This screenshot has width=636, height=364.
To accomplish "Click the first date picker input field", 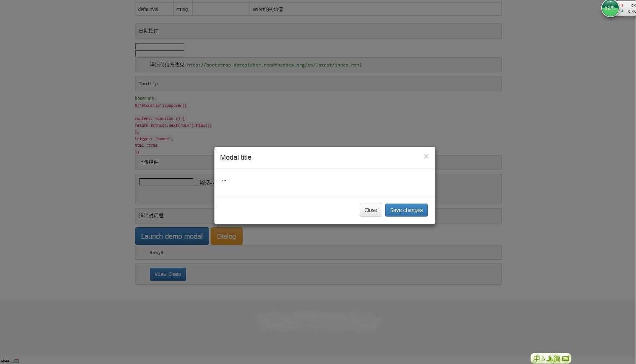I will pos(159,46).
